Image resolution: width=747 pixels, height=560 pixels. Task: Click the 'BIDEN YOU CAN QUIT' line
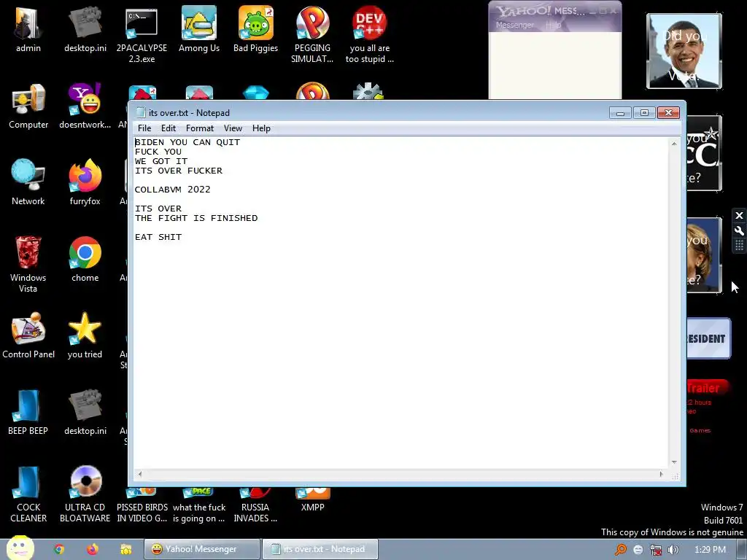(187, 142)
